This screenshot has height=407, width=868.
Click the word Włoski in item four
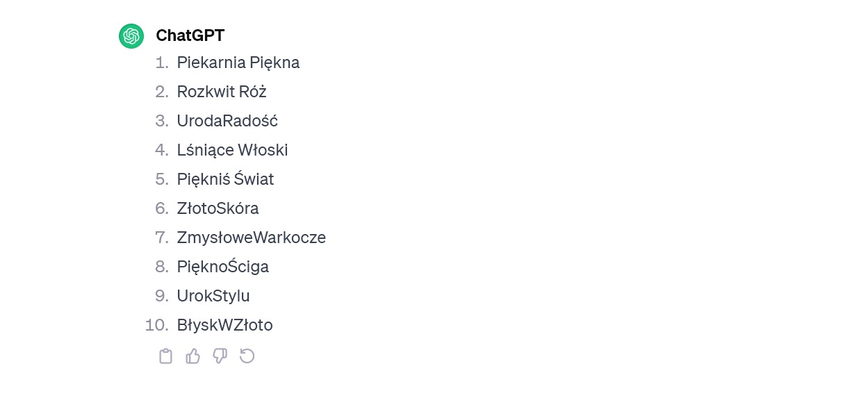263,150
